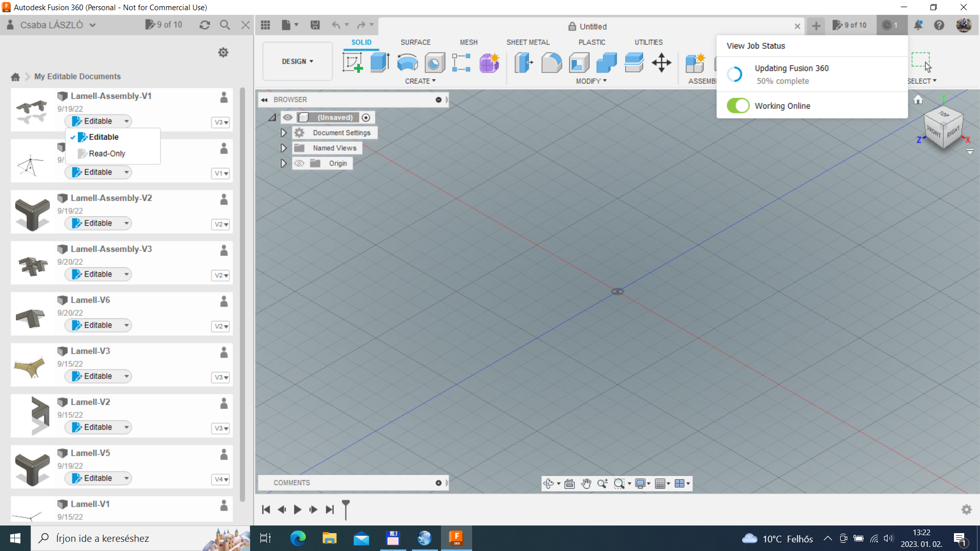Expand the Origin node
Screen dimensions: 980x551
coord(283,163)
